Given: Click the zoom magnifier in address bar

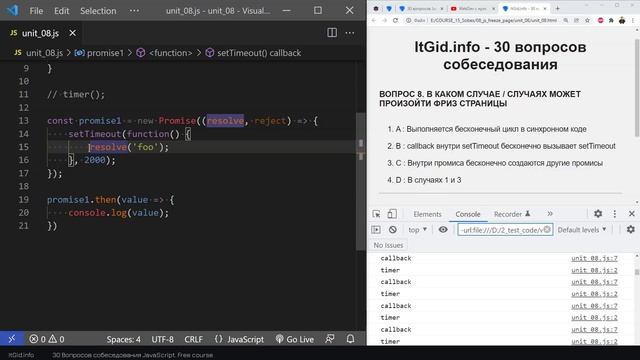Looking at the screenshot, I should (566, 20).
